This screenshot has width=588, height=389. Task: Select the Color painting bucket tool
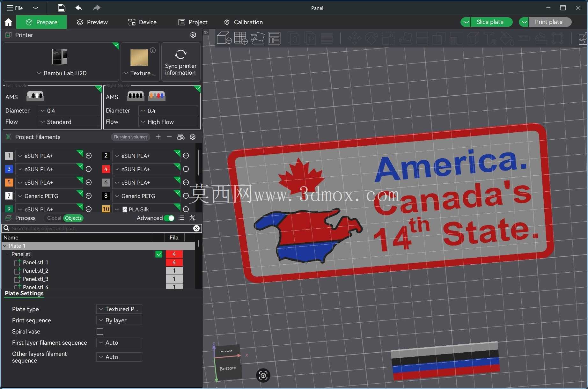click(x=507, y=38)
